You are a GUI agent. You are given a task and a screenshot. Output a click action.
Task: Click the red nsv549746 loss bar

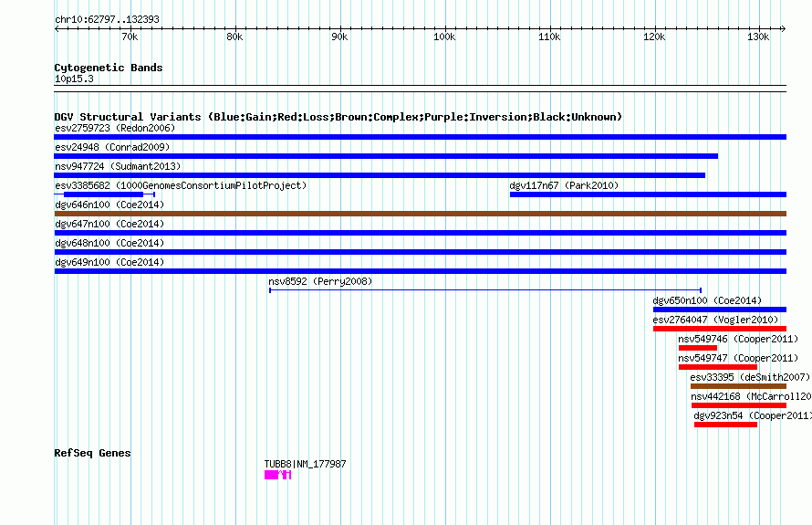point(698,348)
